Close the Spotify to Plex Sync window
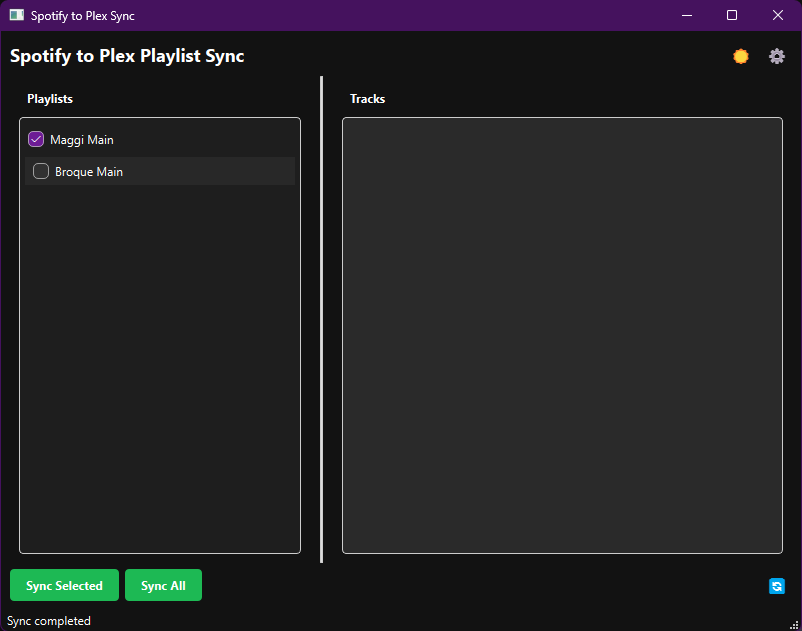This screenshot has height=631, width=802. (x=777, y=15)
